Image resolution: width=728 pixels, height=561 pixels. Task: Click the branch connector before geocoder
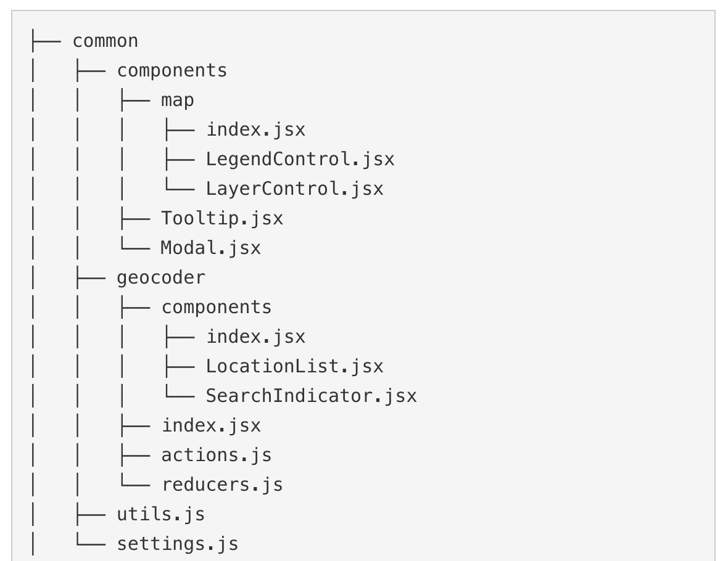point(90,277)
